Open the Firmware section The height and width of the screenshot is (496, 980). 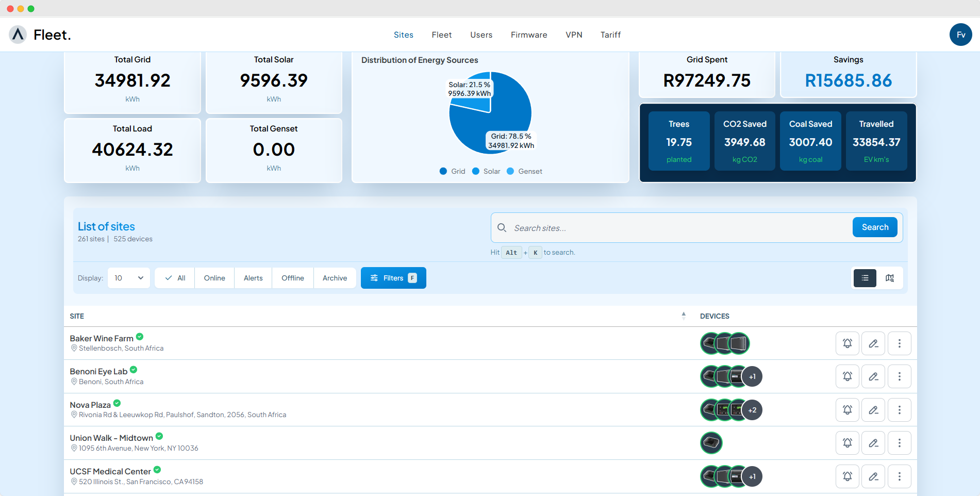tap(528, 35)
